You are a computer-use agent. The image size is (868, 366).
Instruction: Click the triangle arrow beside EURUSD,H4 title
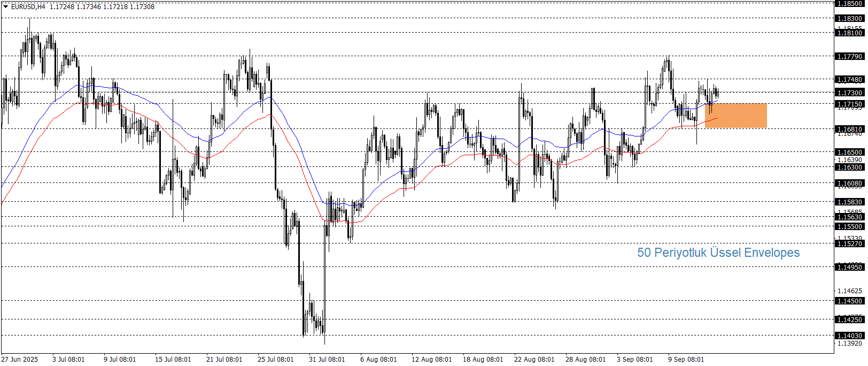5,7
